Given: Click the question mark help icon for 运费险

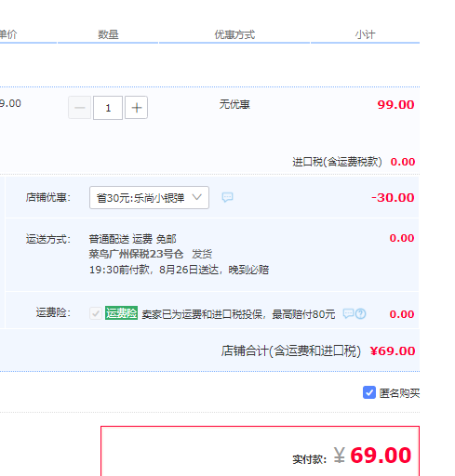Looking at the screenshot, I should point(360,314).
